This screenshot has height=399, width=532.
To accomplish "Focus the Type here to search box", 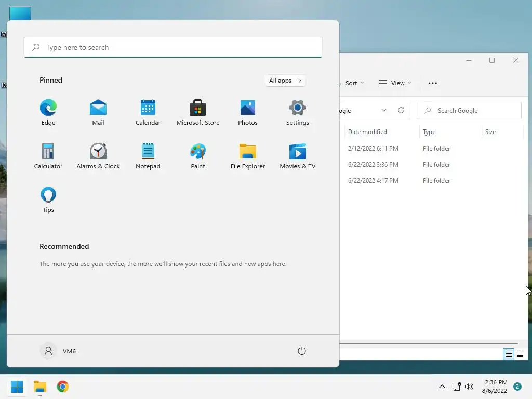I will point(173,47).
